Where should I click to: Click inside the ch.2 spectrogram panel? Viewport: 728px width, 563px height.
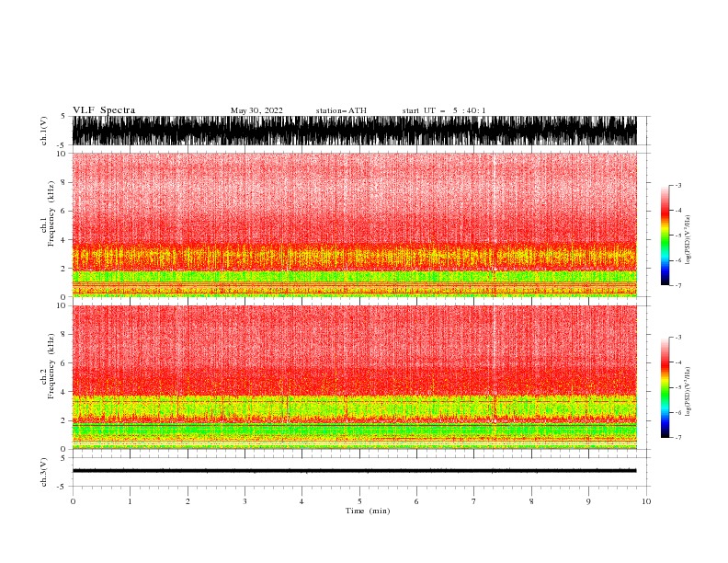[x=354, y=377]
